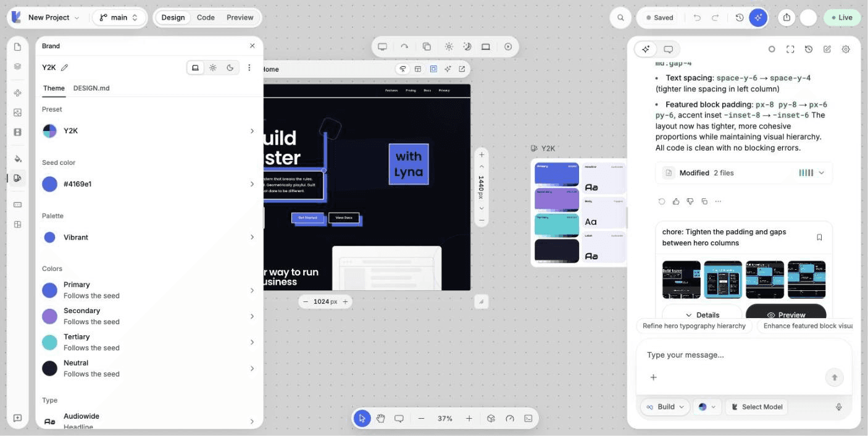Open the terminal console icon

coord(528,418)
